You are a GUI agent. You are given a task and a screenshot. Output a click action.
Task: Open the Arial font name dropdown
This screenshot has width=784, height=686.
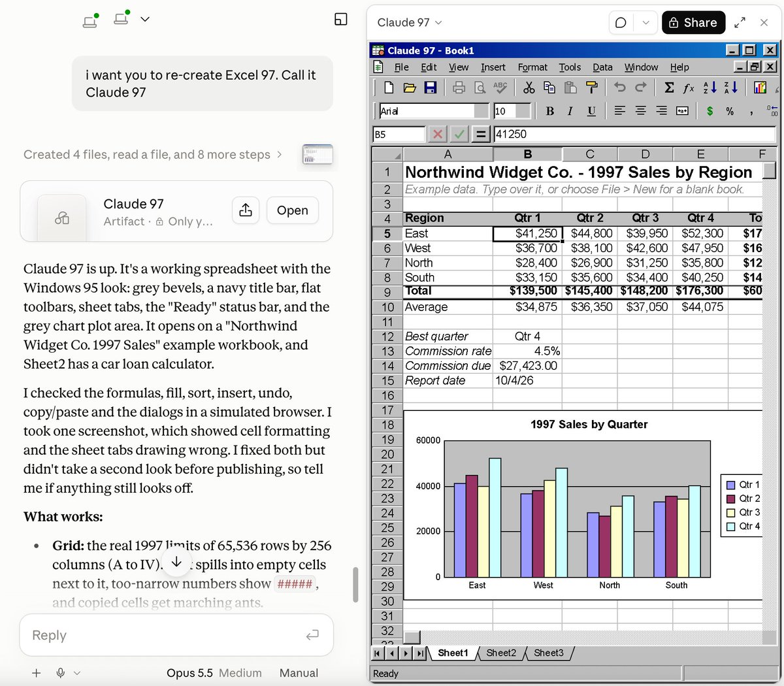(482, 111)
